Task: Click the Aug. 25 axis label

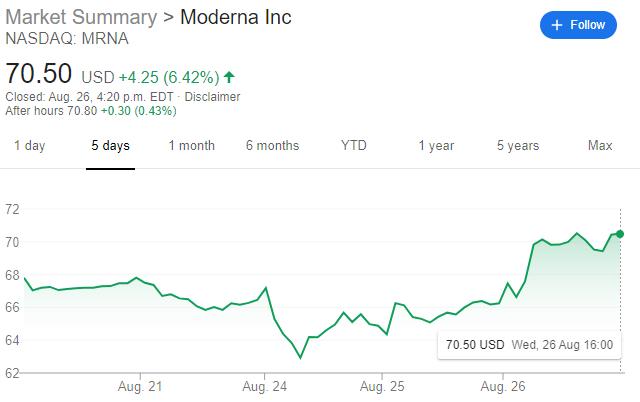Action: (381, 385)
